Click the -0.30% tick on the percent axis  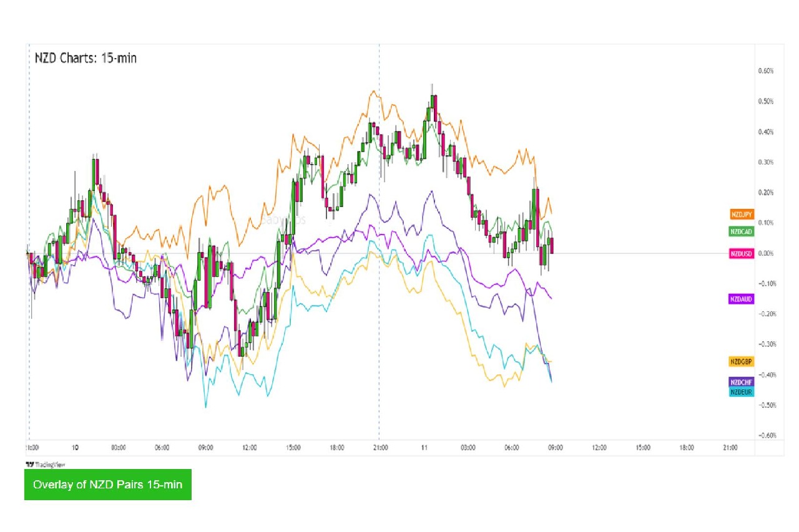[765, 344]
